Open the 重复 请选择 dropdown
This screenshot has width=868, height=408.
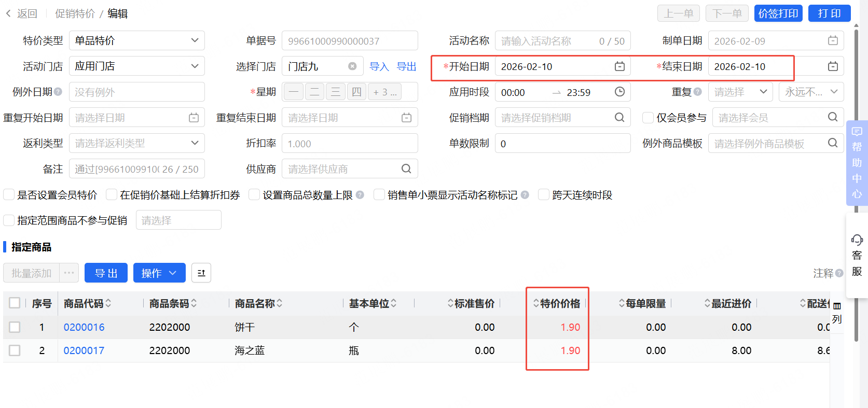pos(740,92)
